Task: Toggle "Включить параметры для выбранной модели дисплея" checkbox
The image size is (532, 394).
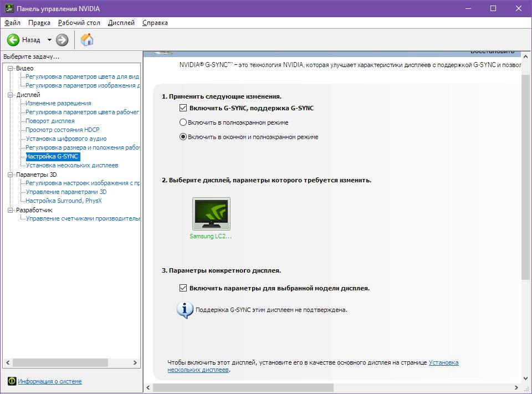Action: click(183, 288)
